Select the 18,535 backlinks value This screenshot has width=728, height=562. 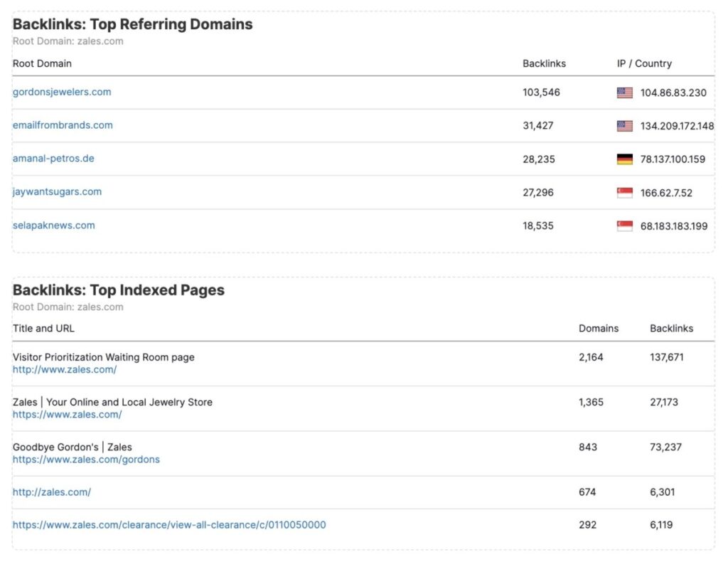538,226
